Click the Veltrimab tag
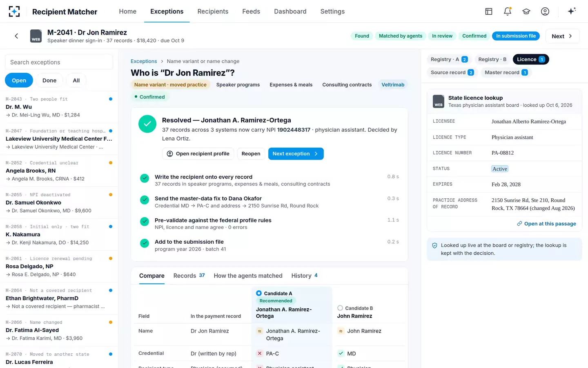Screen dimensions: 588x368 pyautogui.click(x=393, y=85)
